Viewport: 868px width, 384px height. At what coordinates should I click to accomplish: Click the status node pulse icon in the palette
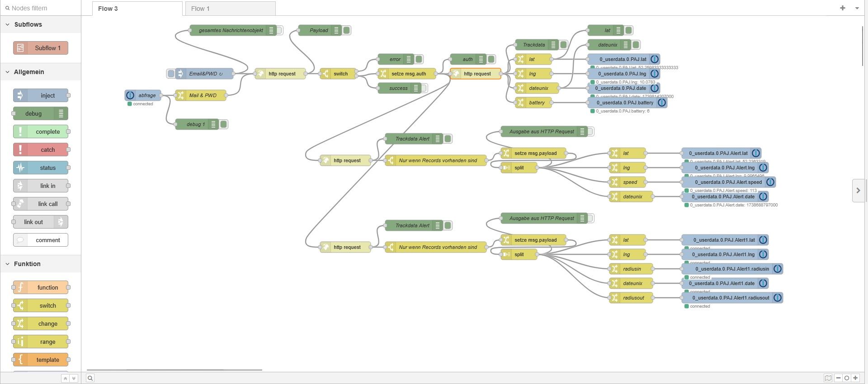[x=20, y=168]
